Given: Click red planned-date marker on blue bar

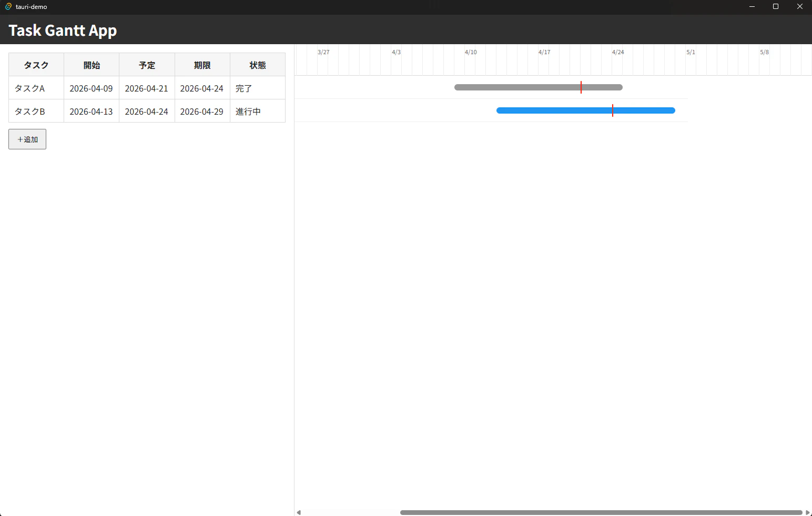Looking at the screenshot, I should click(613, 110).
